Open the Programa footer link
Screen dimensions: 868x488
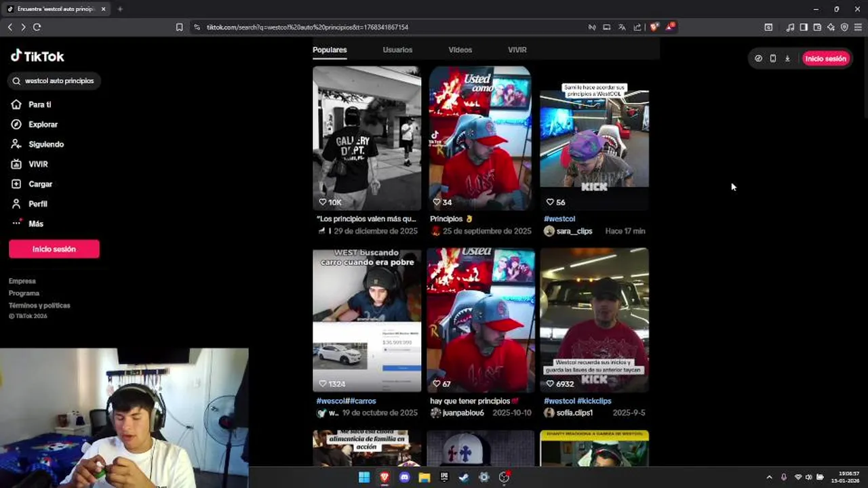pos(24,293)
